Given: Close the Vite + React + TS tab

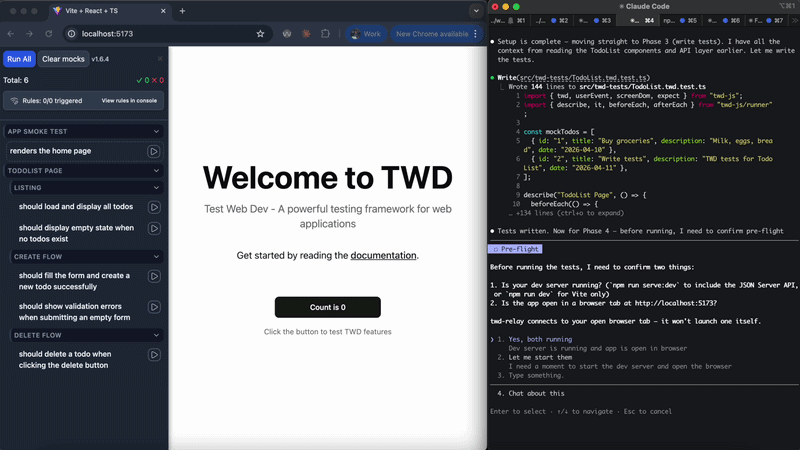Looking at the screenshot, I should tap(163, 11).
